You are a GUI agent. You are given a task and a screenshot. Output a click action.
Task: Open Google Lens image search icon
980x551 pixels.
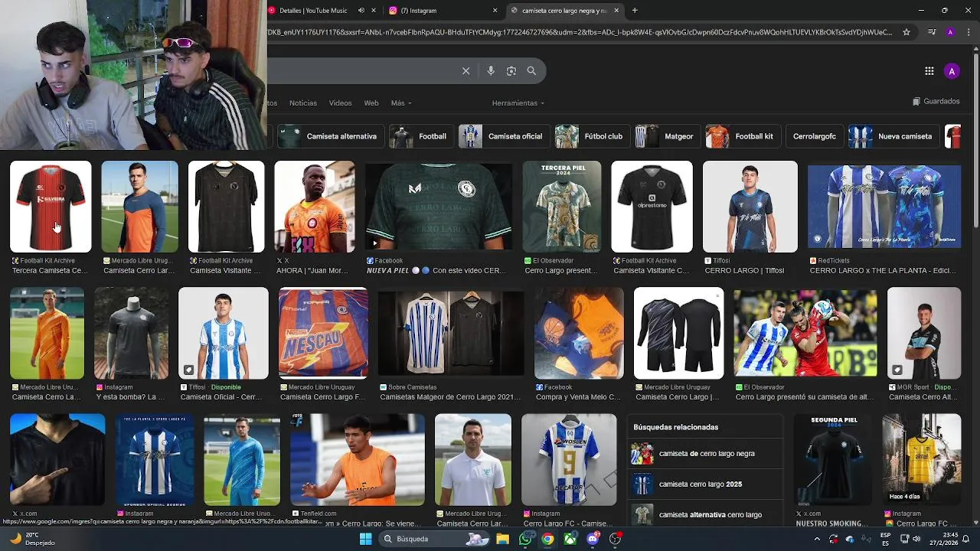[511, 71]
